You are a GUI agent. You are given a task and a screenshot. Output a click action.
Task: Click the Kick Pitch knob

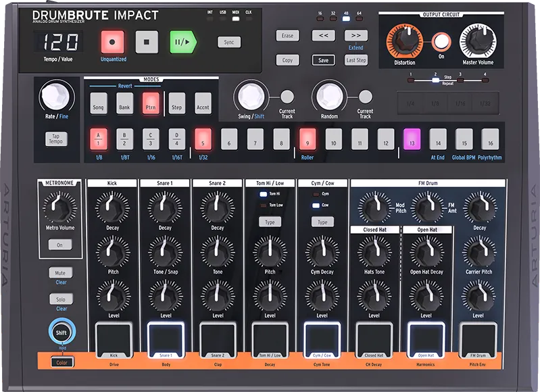point(113,252)
